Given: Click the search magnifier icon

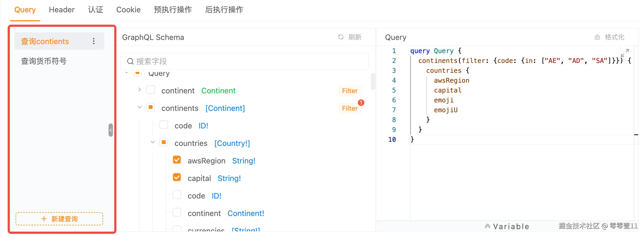Looking at the screenshot, I should pyautogui.click(x=130, y=61).
